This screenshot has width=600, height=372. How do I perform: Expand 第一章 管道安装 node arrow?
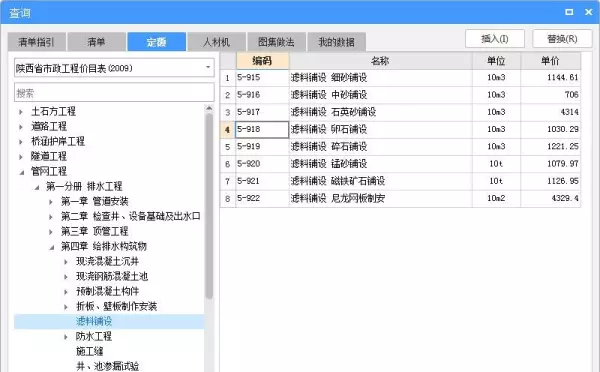pos(51,202)
